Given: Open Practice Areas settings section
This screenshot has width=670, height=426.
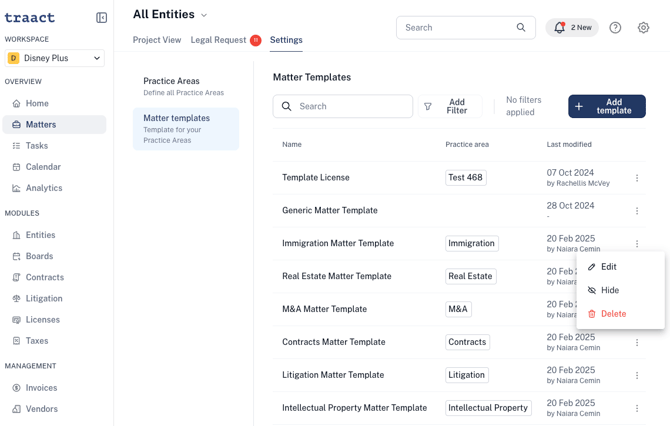Looking at the screenshot, I should (x=185, y=86).
